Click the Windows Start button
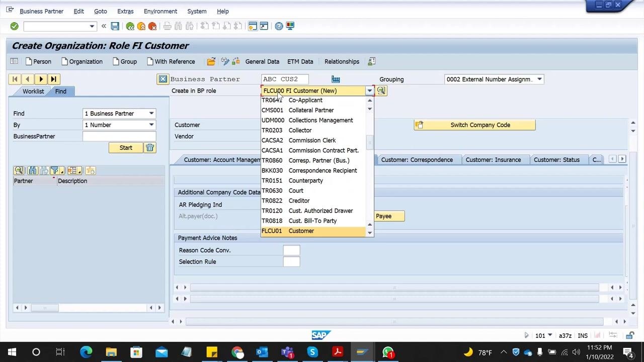This screenshot has width=644, height=362. click(12, 352)
